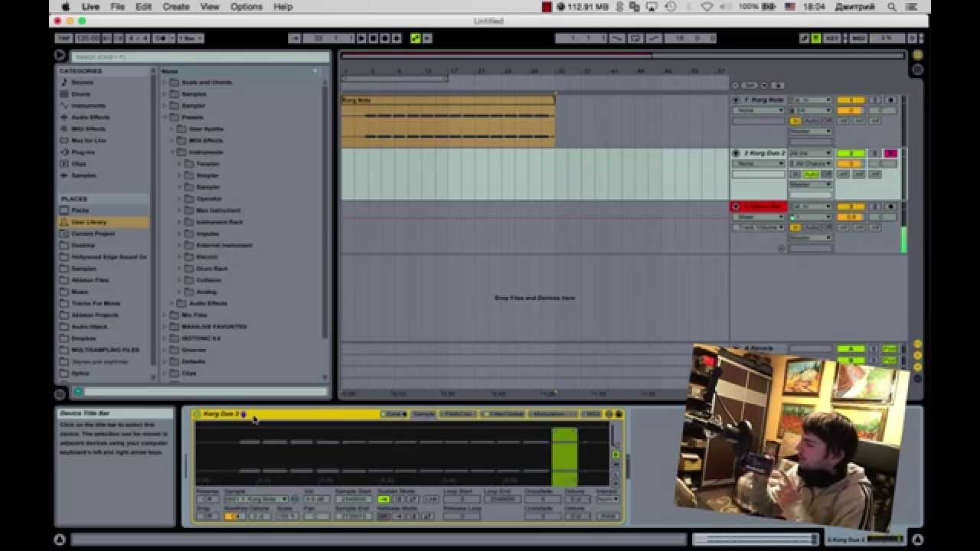Image resolution: width=980 pixels, height=551 pixels.
Task: Fold the red third track
Action: click(x=736, y=207)
